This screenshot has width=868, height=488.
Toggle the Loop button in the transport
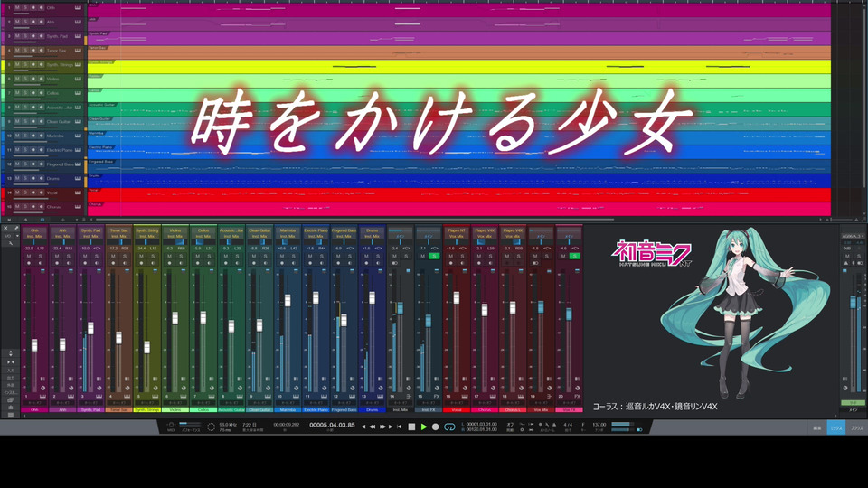click(449, 427)
